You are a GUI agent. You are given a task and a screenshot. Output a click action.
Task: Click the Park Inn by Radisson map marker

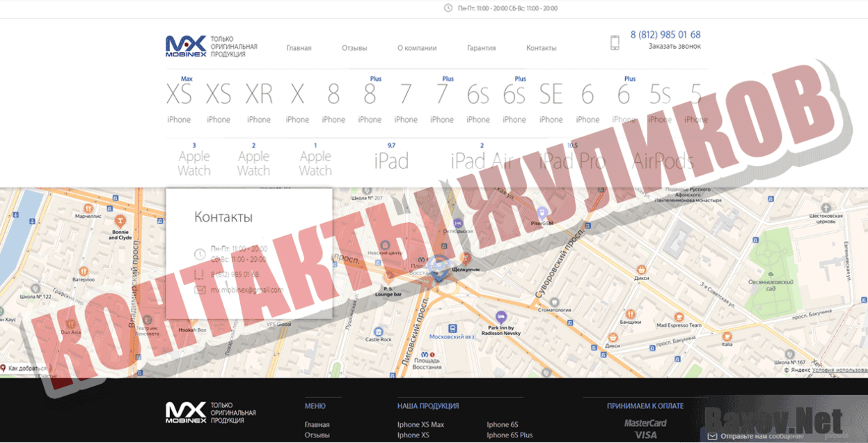(x=500, y=317)
